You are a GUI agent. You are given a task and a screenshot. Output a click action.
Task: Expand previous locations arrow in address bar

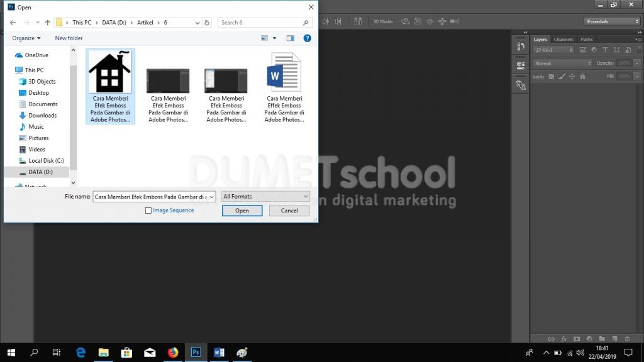(197, 23)
